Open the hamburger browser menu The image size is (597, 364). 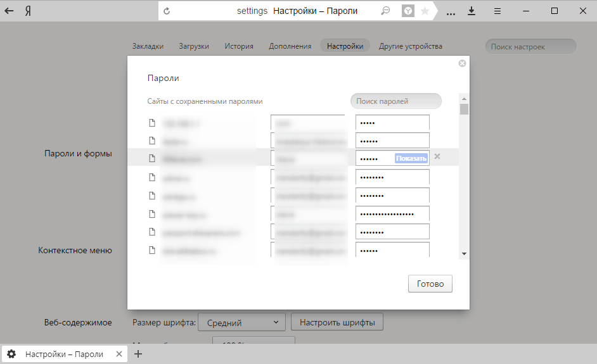click(x=497, y=11)
